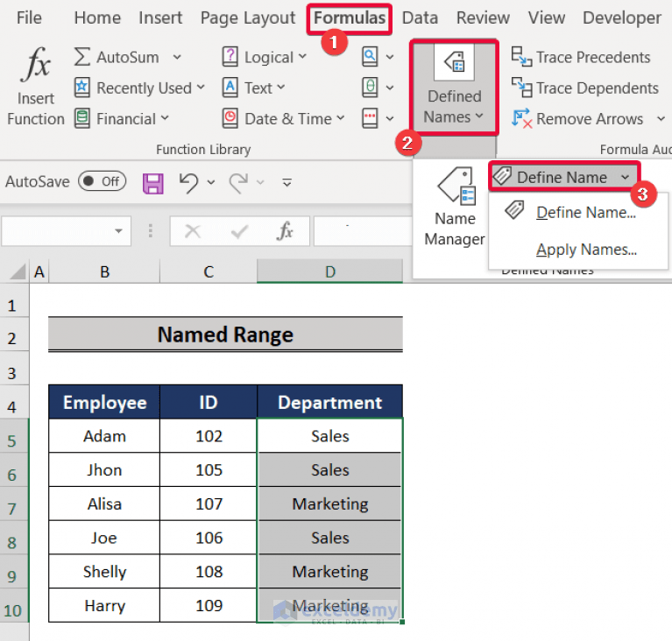
Task: Switch to the Developer tab
Action: 622,18
